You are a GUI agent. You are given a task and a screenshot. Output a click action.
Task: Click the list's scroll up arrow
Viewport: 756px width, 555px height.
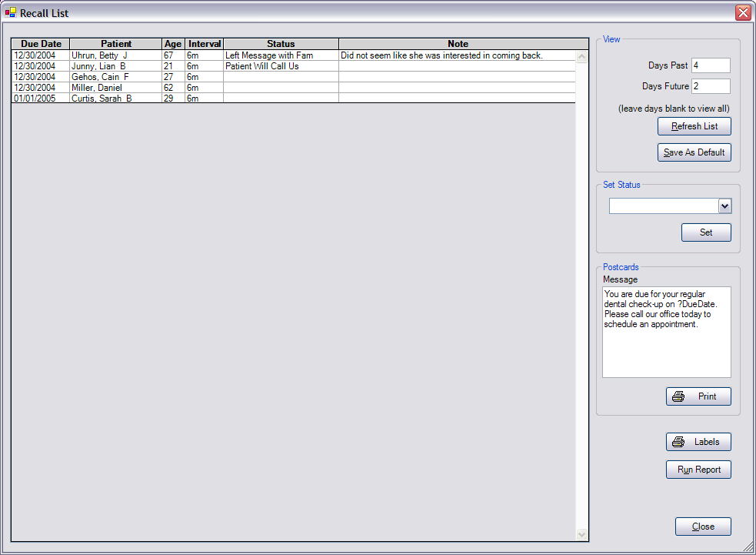coord(581,56)
